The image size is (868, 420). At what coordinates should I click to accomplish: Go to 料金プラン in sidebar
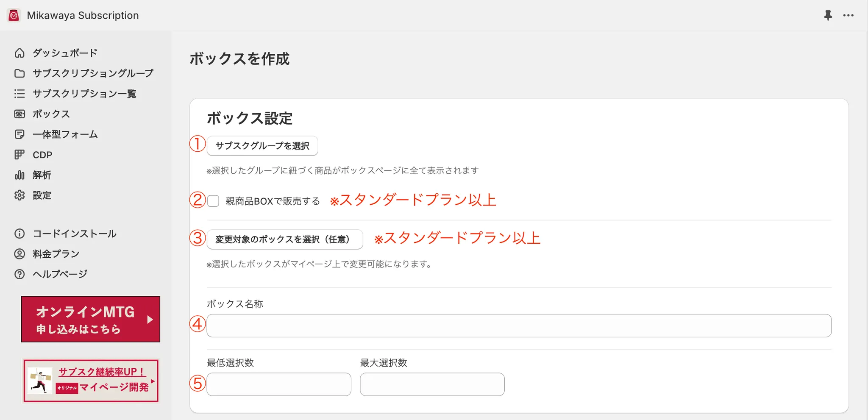tap(56, 254)
